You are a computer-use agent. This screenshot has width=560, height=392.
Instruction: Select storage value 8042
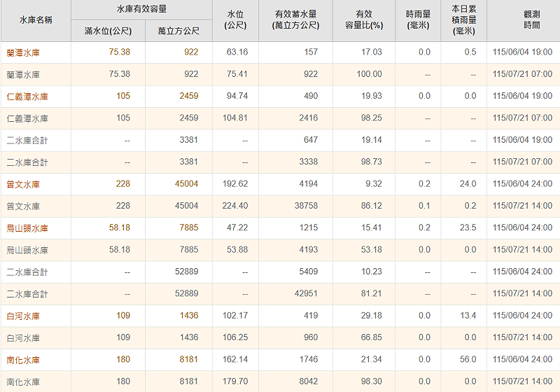pyautogui.click(x=309, y=381)
